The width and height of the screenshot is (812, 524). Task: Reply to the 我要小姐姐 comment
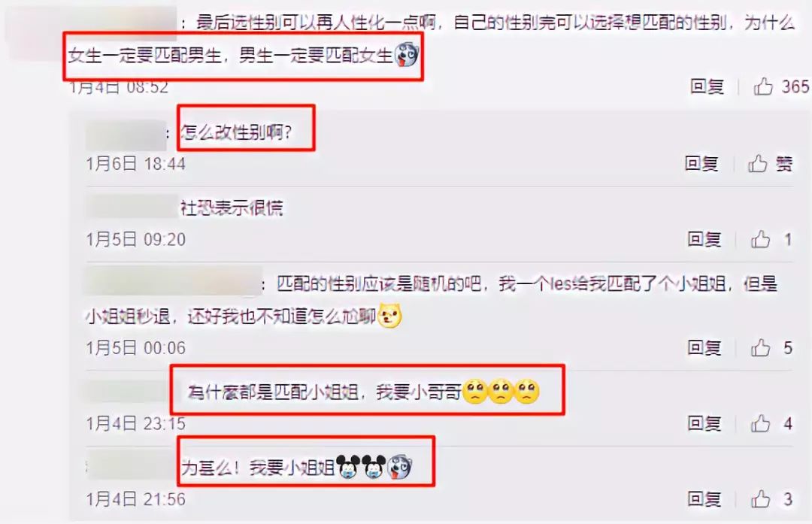pyautogui.click(x=704, y=499)
